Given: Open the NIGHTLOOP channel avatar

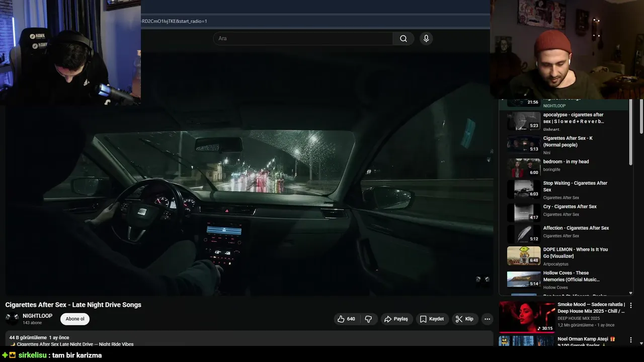Looking at the screenshot, I should [x=12, y=319].
